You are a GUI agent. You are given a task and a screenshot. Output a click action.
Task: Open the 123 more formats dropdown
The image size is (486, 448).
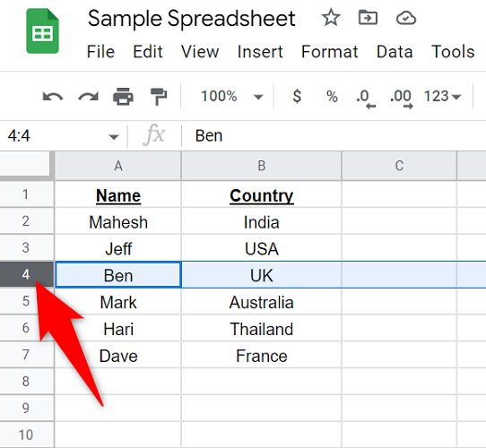[442, 97]
